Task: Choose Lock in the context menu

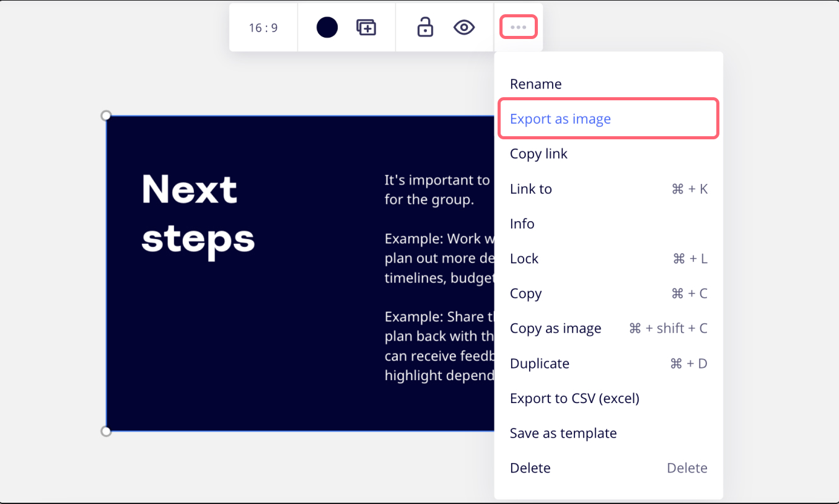Action: (x=524, y=259)
